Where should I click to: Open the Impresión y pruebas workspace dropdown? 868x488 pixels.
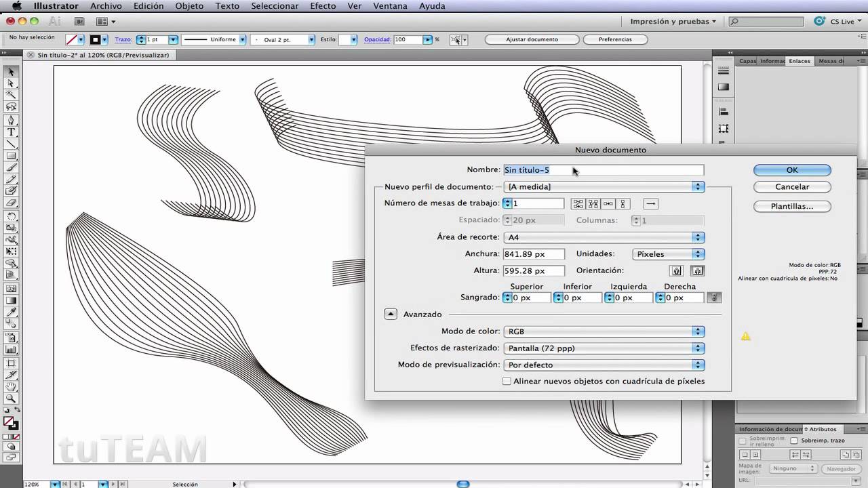(673, 22)
